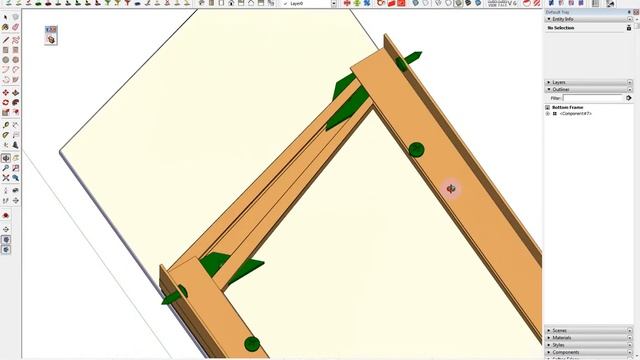The height and width of the screenshot is (360, 640).
Task: Select the Zoom Window tool
Action: click(x=16, y=168)
